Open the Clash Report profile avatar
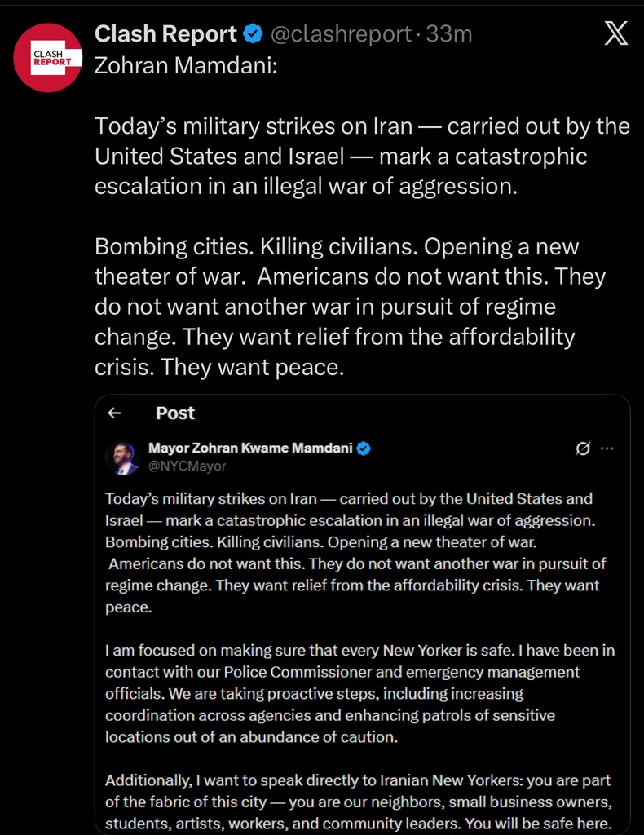The height and width of the screenshot is (835, 644). 48,58
